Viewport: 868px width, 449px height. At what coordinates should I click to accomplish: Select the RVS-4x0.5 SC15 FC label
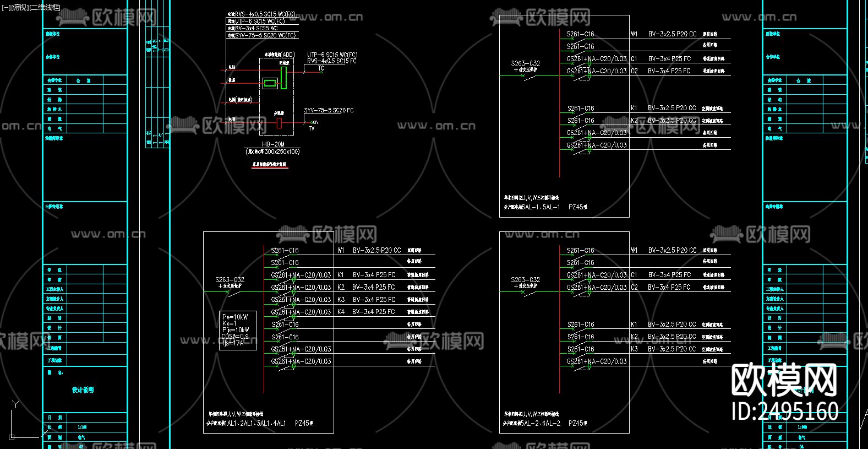(x=332, y=61)
